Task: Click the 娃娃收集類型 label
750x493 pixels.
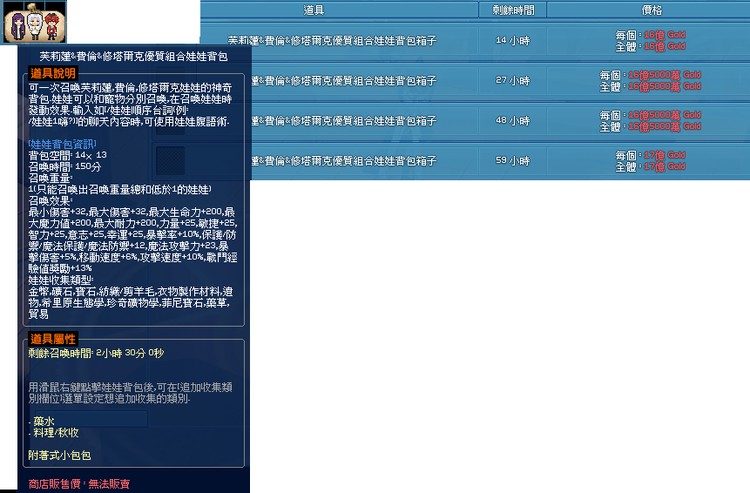Action: pyautogui.click(x=60, y=280)
